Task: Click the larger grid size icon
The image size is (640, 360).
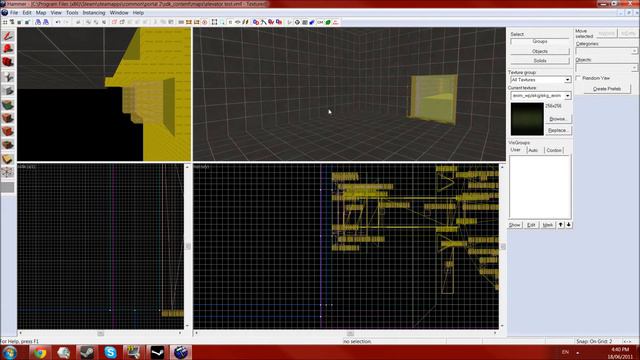Action: tap(27, 22)
